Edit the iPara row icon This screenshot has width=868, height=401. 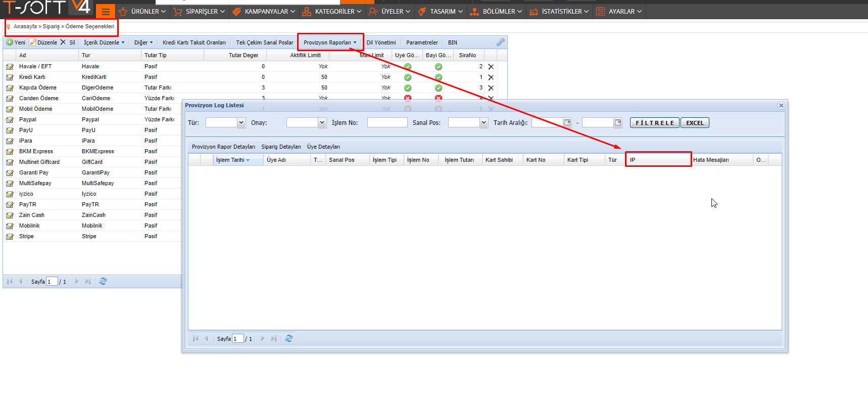(10, 141)
